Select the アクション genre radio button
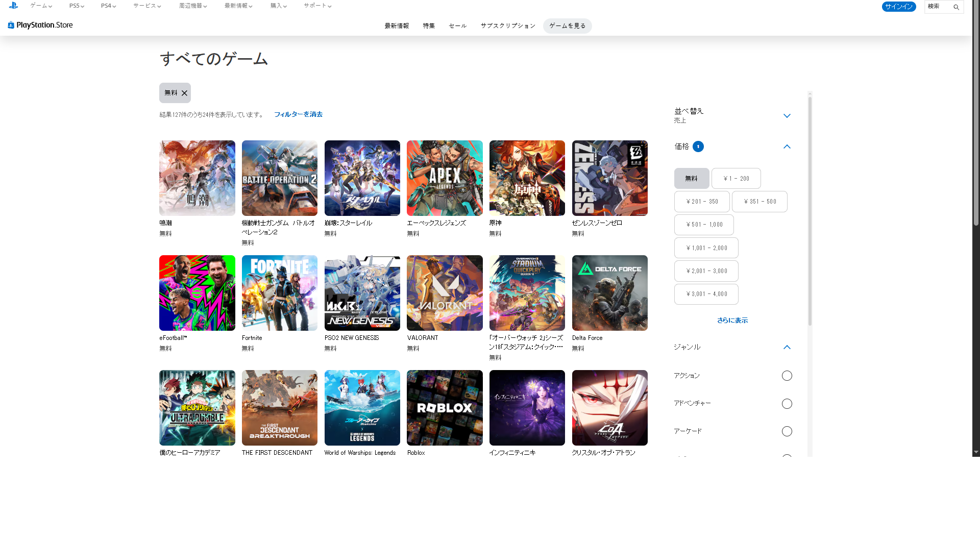 click(787, 376)
